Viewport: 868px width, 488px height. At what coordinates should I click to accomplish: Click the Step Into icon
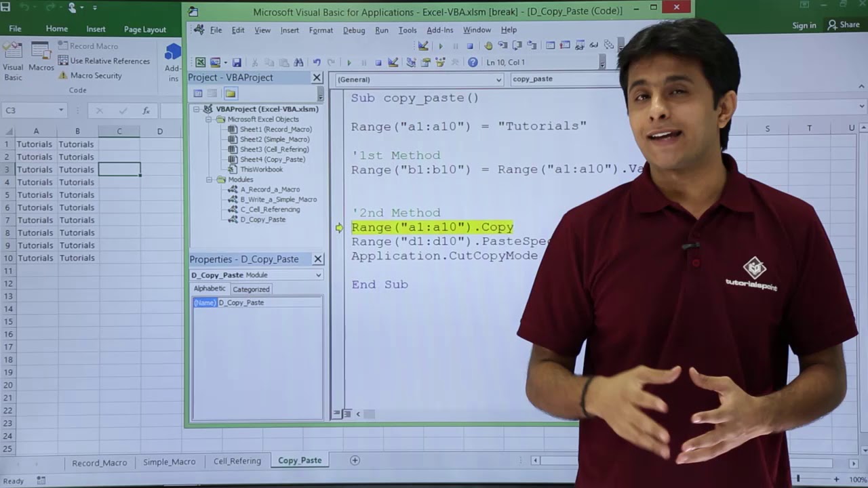pos(502,45)
